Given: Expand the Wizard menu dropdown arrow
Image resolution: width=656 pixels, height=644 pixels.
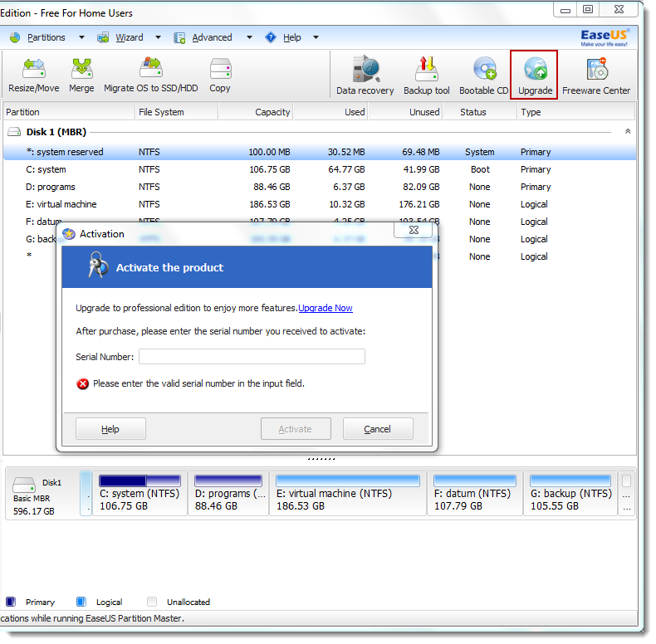Looking at the screenshot, I should click(158, 37).
